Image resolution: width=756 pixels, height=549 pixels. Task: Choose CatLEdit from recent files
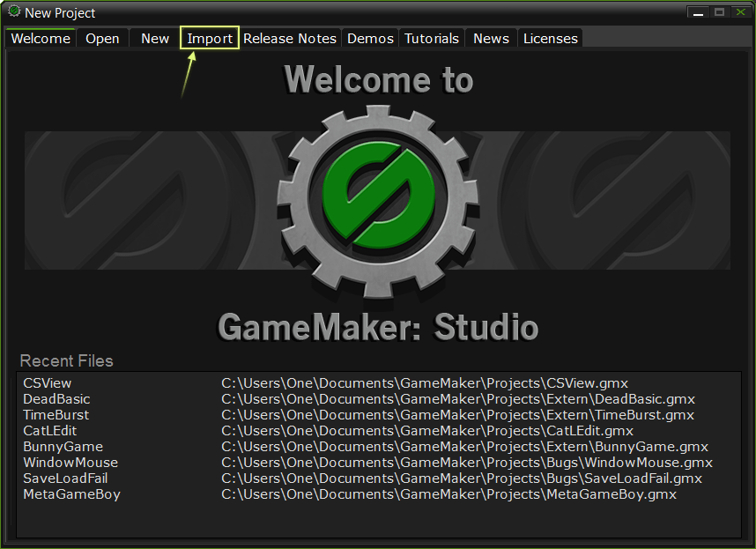pyautogui.click(x=50, y=431)
